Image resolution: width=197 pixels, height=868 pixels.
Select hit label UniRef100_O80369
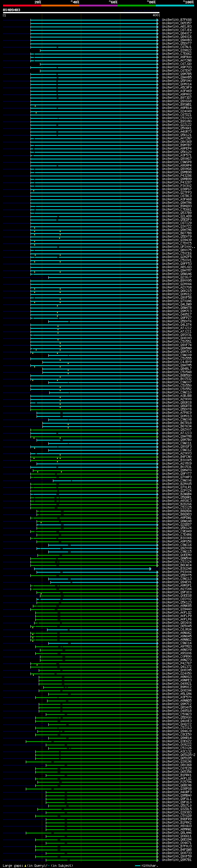tap(176, 142)
